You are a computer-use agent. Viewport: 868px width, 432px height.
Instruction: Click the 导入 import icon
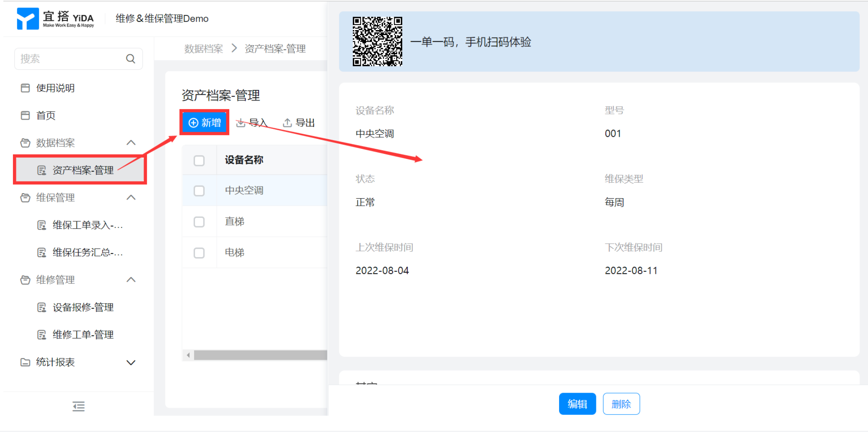[241, 123]
